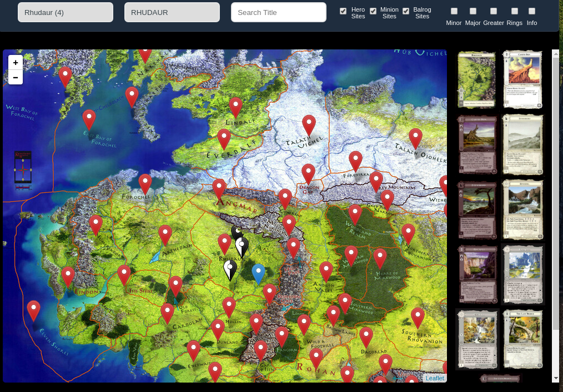Click the Forochel region marker
The height and width of the screenshot is (392, 563).
tap(145, 183)
